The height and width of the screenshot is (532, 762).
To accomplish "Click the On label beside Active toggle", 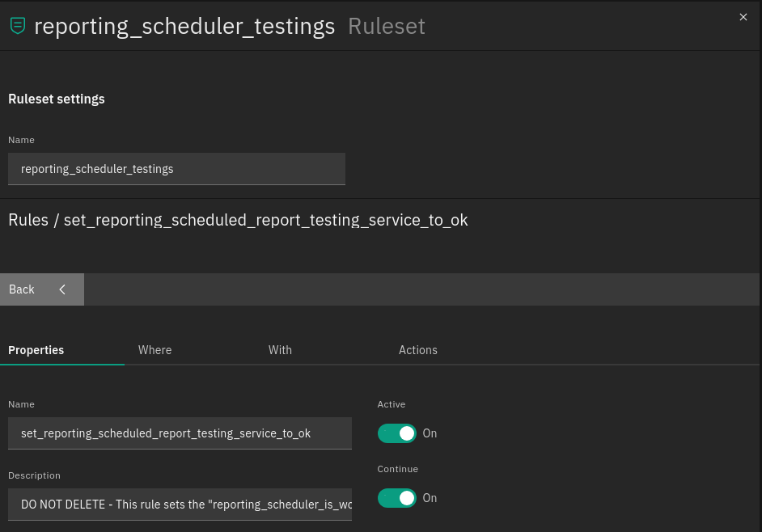I will coord(430,433).
